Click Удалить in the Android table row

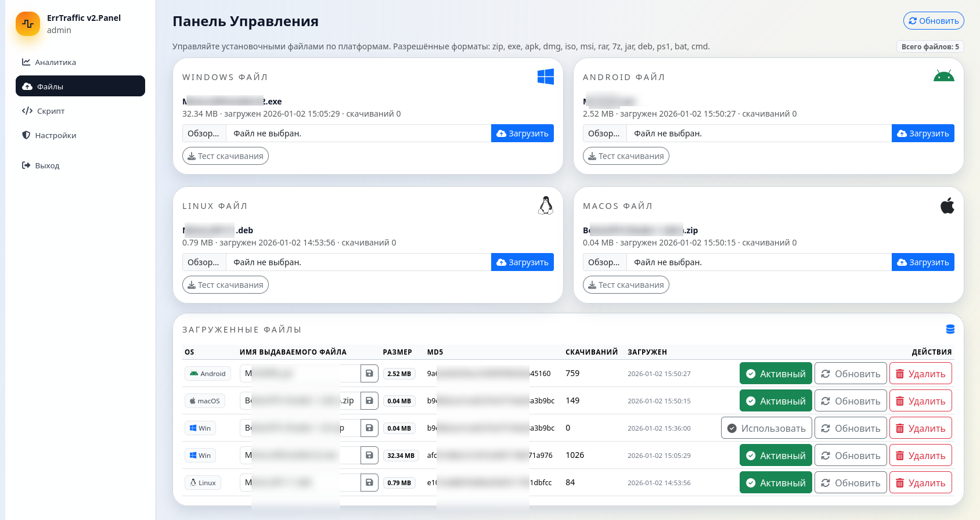click(x=921, y=374)
